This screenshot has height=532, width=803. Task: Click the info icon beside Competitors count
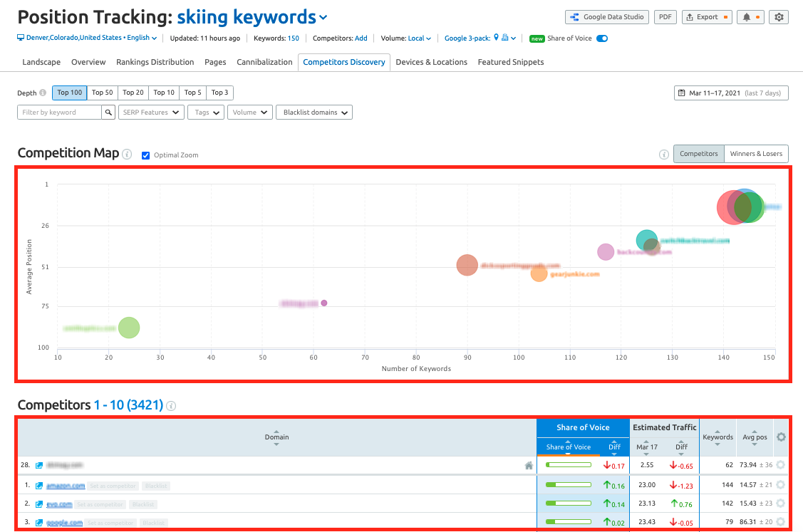pyautogui.click(x=171, y=406)
